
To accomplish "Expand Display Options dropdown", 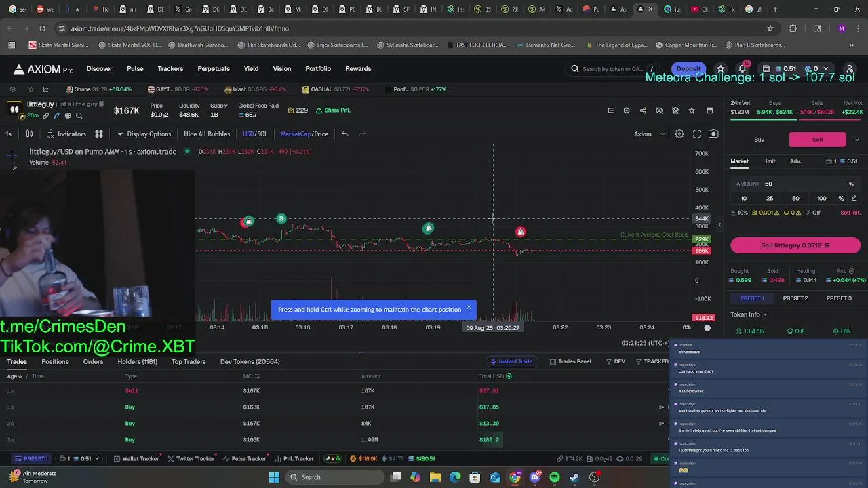I will click(144, 134).
